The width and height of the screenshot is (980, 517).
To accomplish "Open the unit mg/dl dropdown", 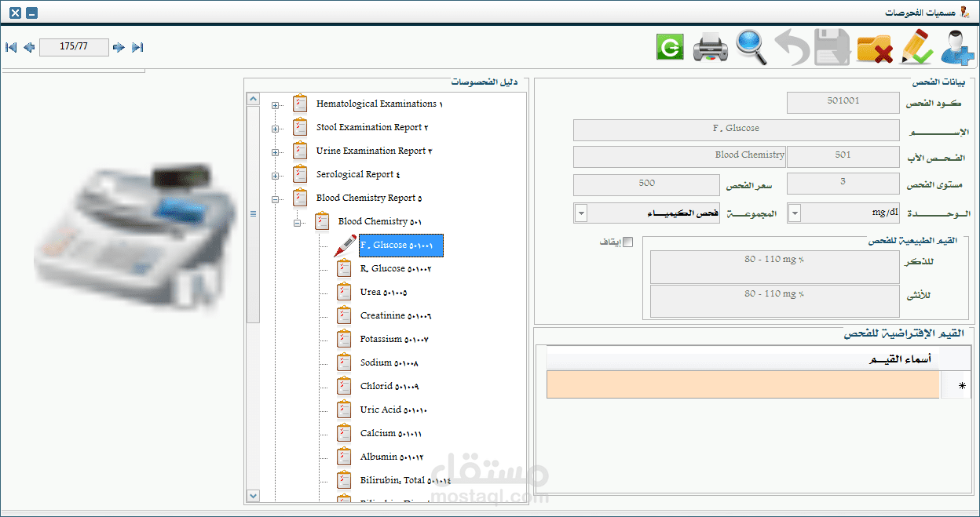I will pos(795,213).
